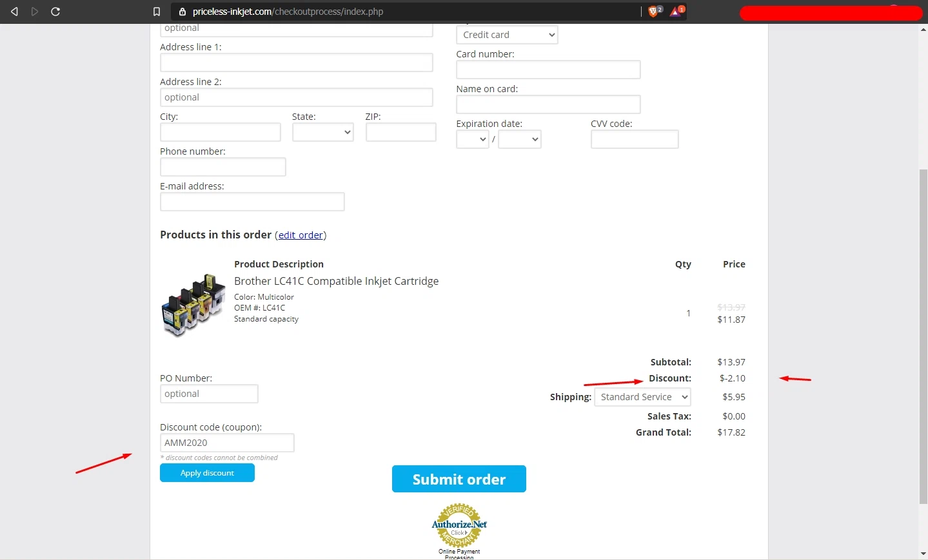
Task: Open the expiration month dropdown
Action: coord(473,139)
